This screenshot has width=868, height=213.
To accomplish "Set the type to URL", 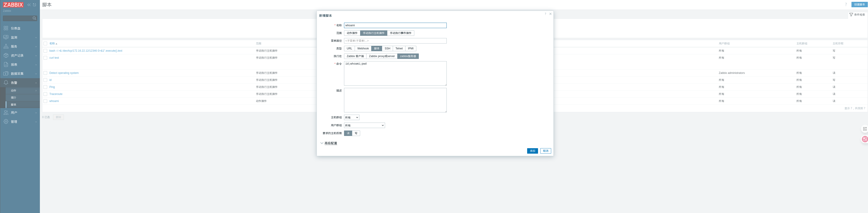I will coord(349,48).
